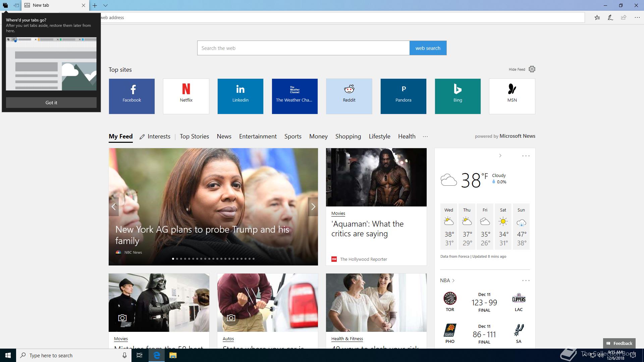Open the tabs you've set aside icon

pyautogui.click(x=5, y=5)
